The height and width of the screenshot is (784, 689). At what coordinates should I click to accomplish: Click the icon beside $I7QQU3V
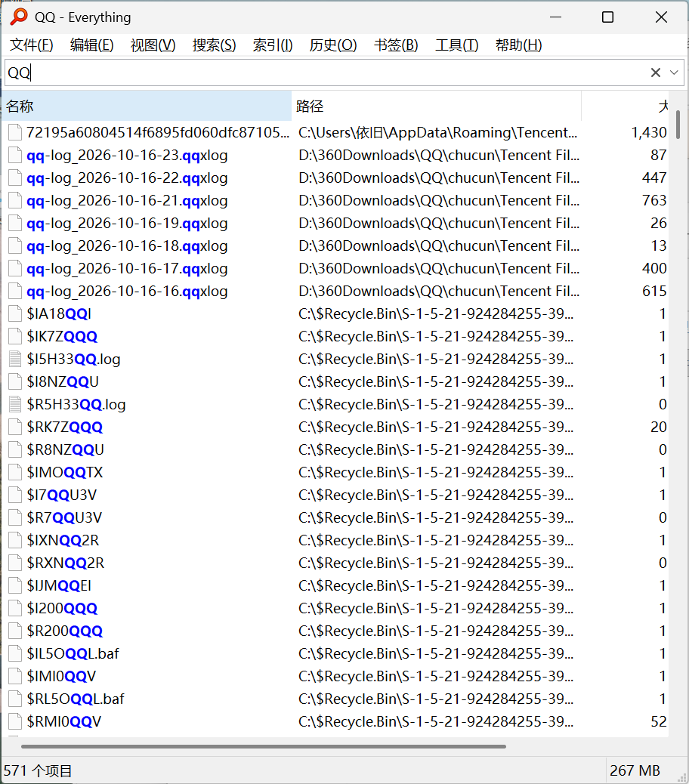(16, 495)
